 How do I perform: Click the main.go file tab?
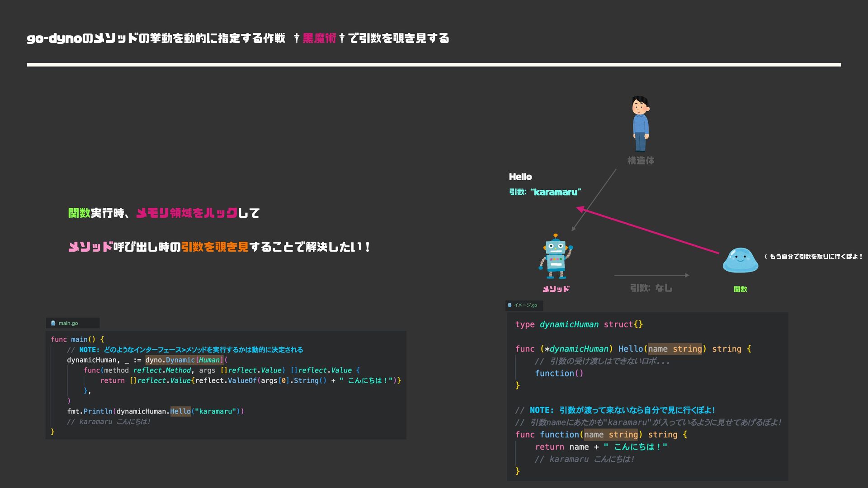click(x=72, y=323)
